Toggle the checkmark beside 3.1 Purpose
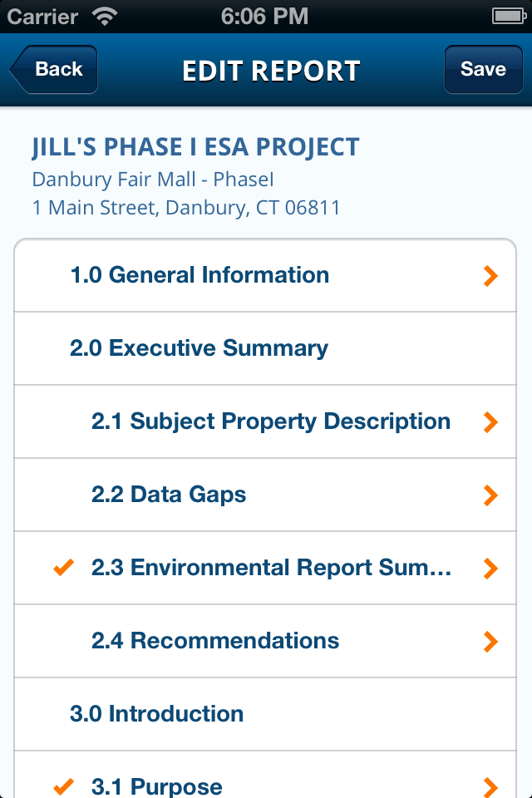This screenshot has height=798, width=532. 64,786
